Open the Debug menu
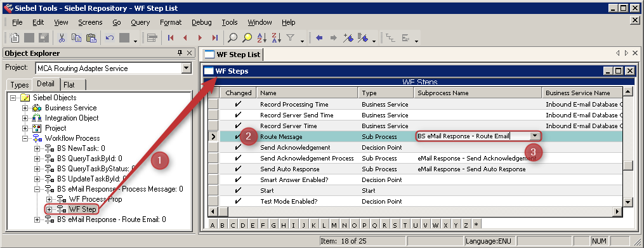This screenshot has height=248, width=644. [202, 23]
